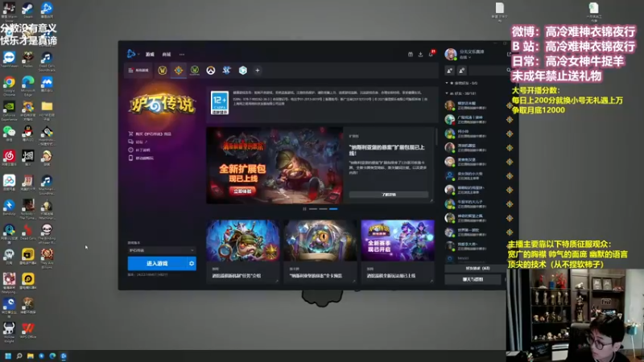The width and height of the screenshot is (644, 362).
Task: Open the mobile version phone link
Action: pyautogui.click(x=141, y=158)
